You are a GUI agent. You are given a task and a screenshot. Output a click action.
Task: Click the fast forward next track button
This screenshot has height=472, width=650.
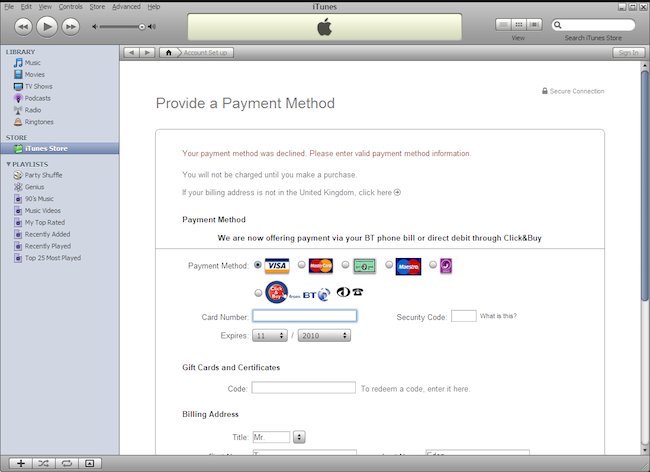click(70, 27)
